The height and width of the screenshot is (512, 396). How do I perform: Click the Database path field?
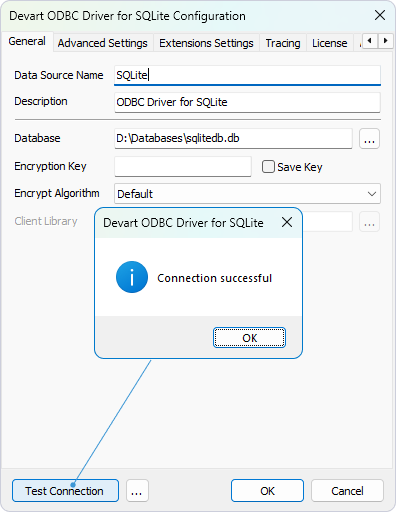point(233,138)
